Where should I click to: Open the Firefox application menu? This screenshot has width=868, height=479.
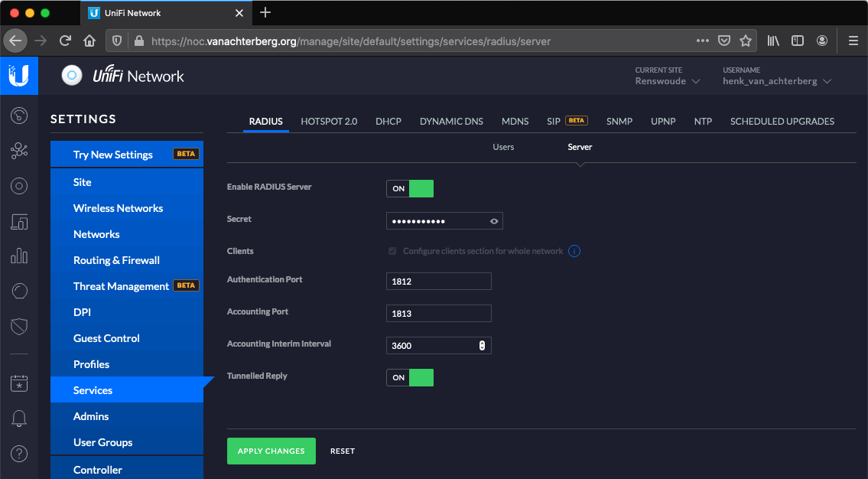click(854, 41)
